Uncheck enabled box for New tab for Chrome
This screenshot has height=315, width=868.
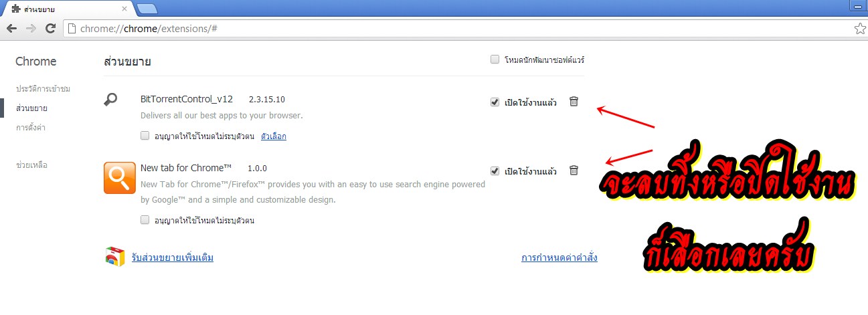(x=495, y=171)
